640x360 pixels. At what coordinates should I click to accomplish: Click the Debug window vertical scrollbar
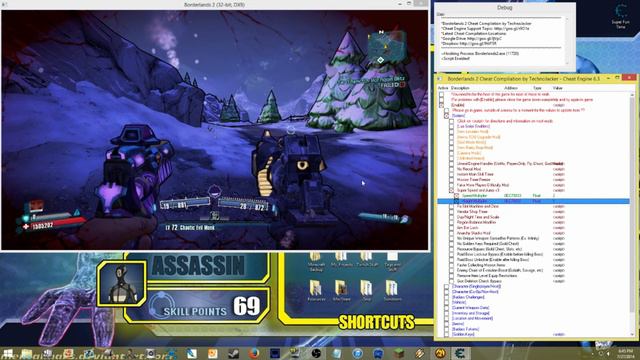tap(567, 40)
